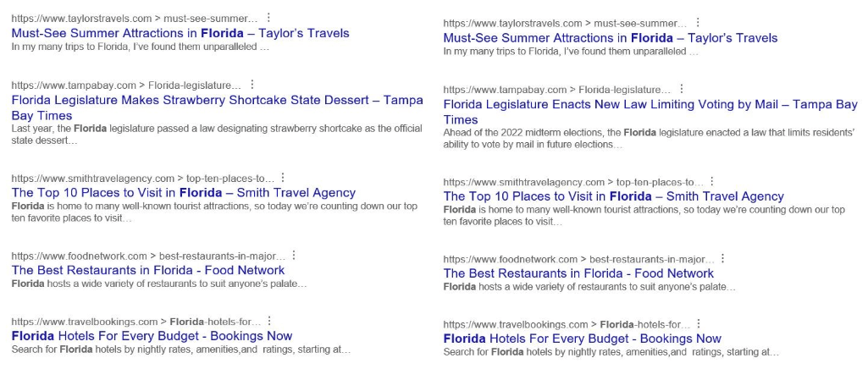Visit right-column Top 10 Places to Visit title
This screenshot has width=868, height=369.
(613, 196)
